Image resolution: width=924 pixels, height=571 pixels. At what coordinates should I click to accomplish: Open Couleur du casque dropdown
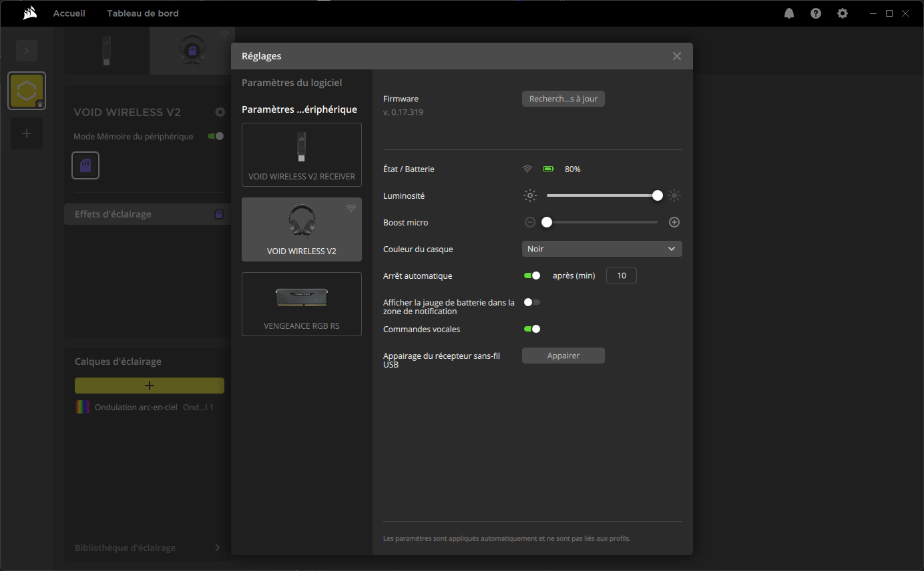[602, 249]
